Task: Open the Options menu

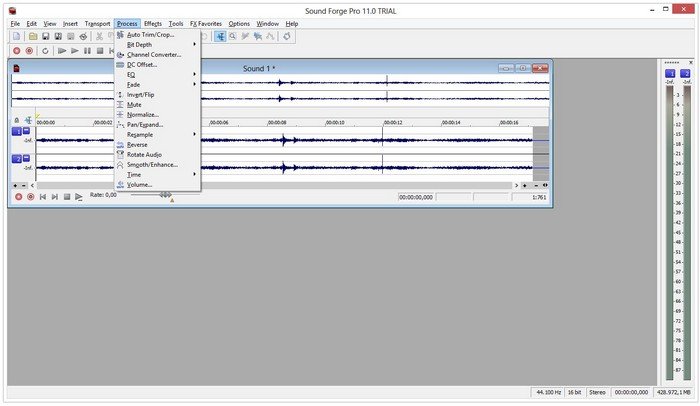Action: tap(239, 24)
